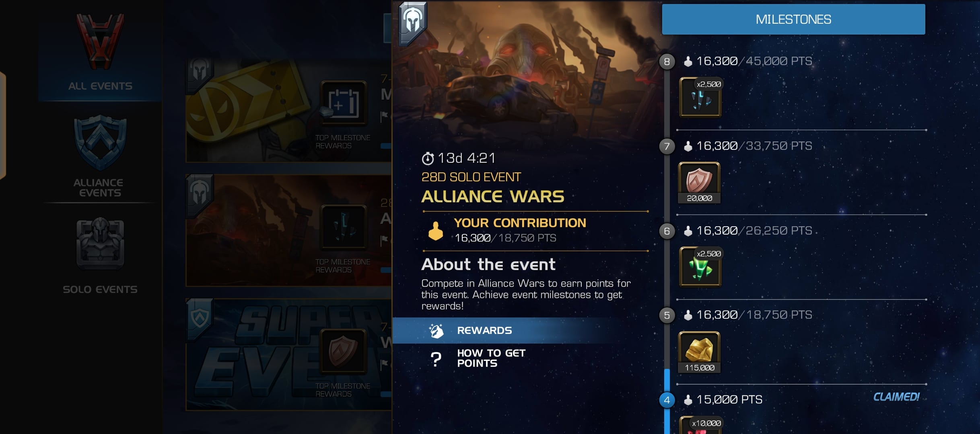Select the yellow Deadpool ticket event card
The width and height of the screenshot is (980, 434).
[288, 111]
